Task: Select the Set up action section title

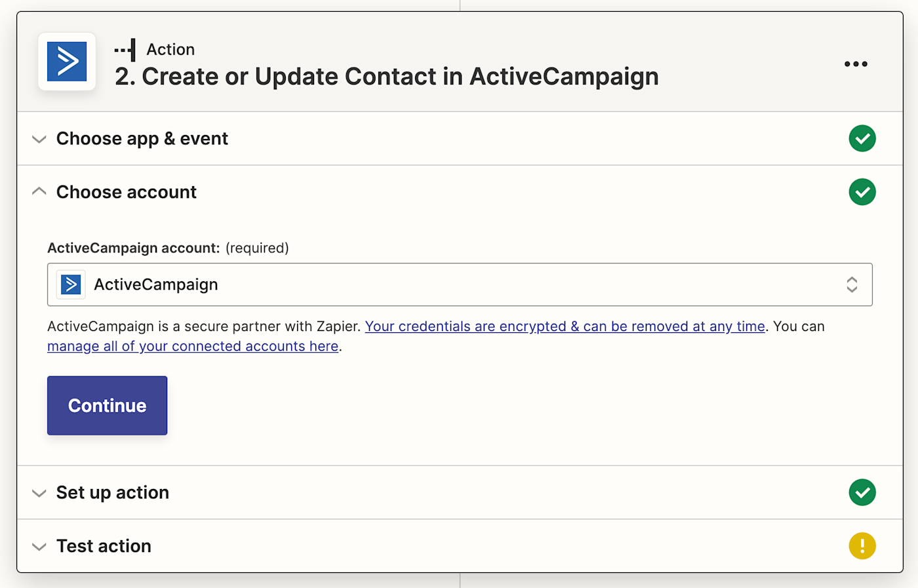Action: [x=113, y=492]
